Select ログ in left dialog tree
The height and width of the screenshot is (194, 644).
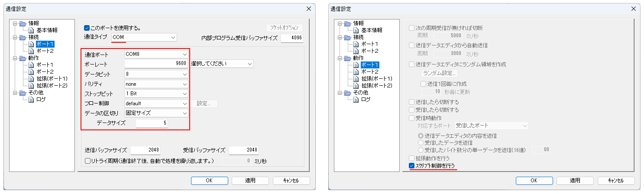[x=41, y=100]
